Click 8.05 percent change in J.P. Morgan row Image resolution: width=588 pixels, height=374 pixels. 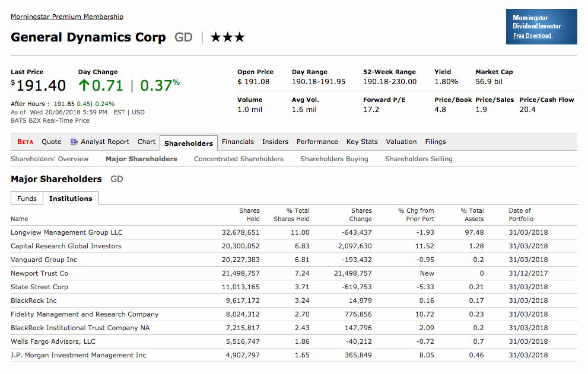(427, 355)
